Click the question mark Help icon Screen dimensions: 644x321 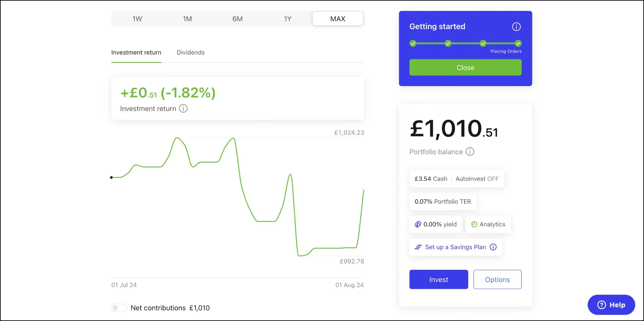coord(601,305)
